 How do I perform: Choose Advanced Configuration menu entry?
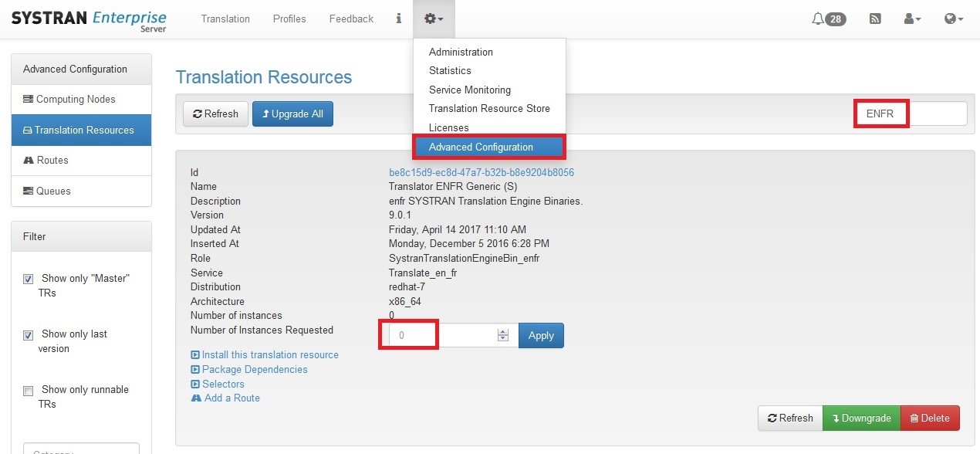pyautogui.click(x=489, y=147)
